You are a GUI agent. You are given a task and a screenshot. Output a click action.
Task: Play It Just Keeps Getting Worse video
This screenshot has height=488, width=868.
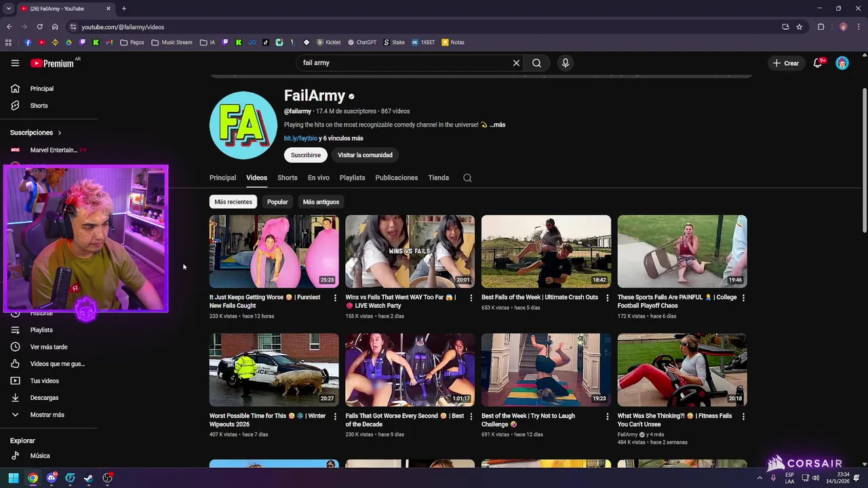pyautogui.click(x=274, y=251)
